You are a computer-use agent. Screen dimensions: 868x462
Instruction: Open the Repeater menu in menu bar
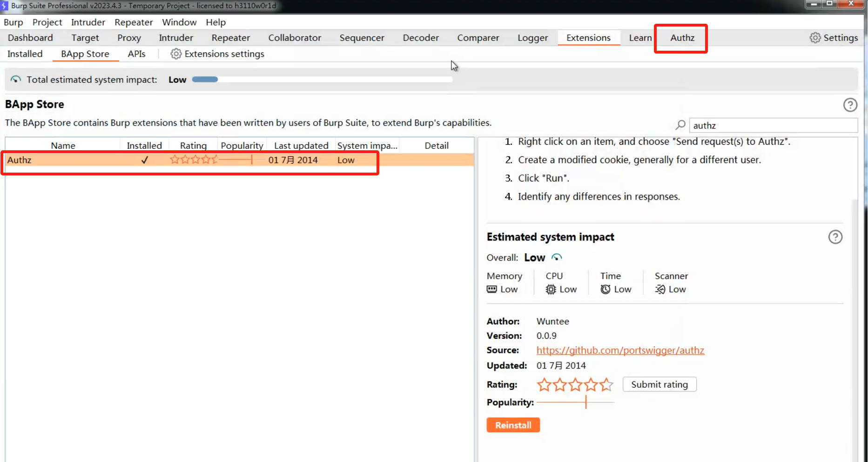pyautogui.click(x=134, y=22)
